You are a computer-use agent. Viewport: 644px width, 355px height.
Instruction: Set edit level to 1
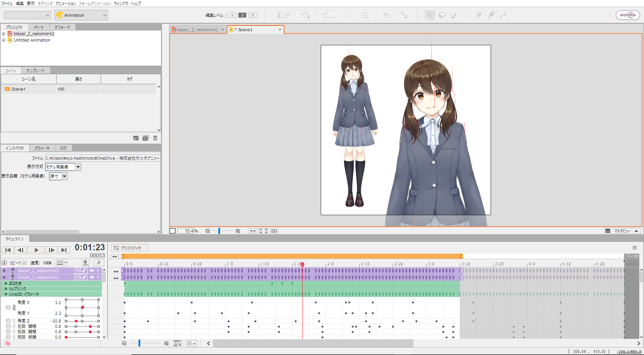232,15
